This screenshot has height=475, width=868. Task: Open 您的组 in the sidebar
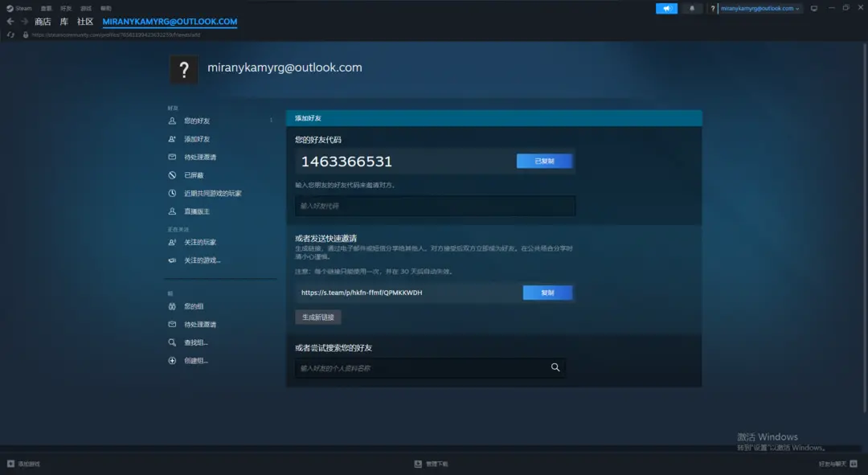(x=194, y=306)
